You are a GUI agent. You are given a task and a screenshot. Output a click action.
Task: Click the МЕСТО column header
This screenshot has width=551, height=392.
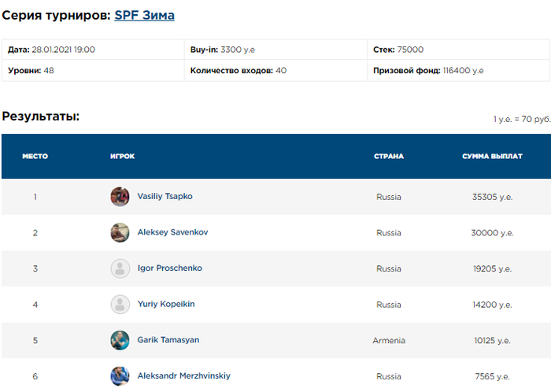35,157
